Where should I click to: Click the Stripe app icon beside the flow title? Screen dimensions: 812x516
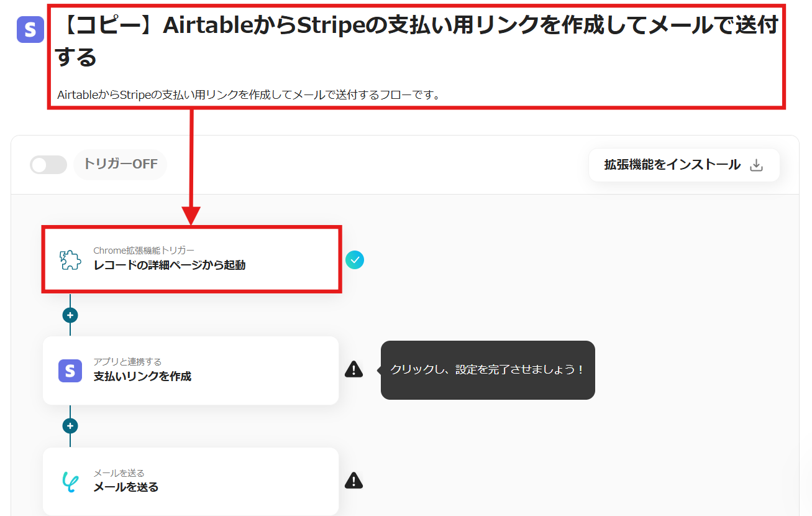(30, 29)
